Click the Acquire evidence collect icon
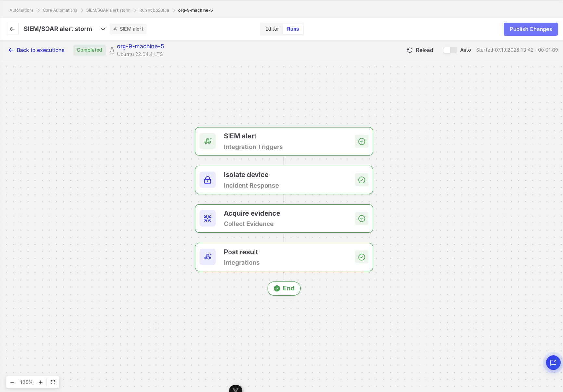This screenshot has width=563, height=392. [208, 219]
